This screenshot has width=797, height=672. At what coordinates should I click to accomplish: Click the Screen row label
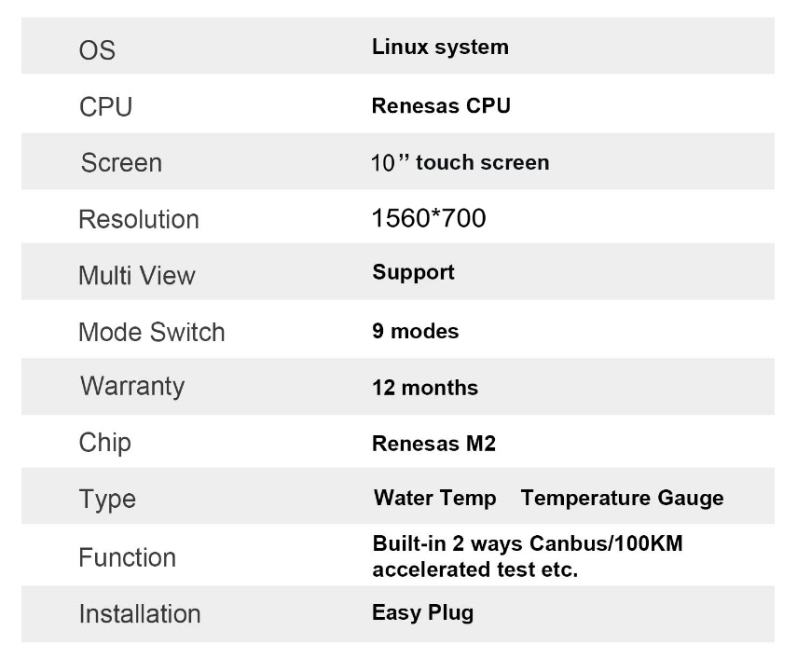point(121,163)
